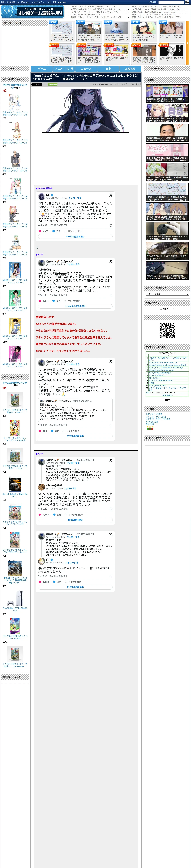Open the info icon on the 午前10:34 tweet
191x868 pixels.
pos(111,509)
